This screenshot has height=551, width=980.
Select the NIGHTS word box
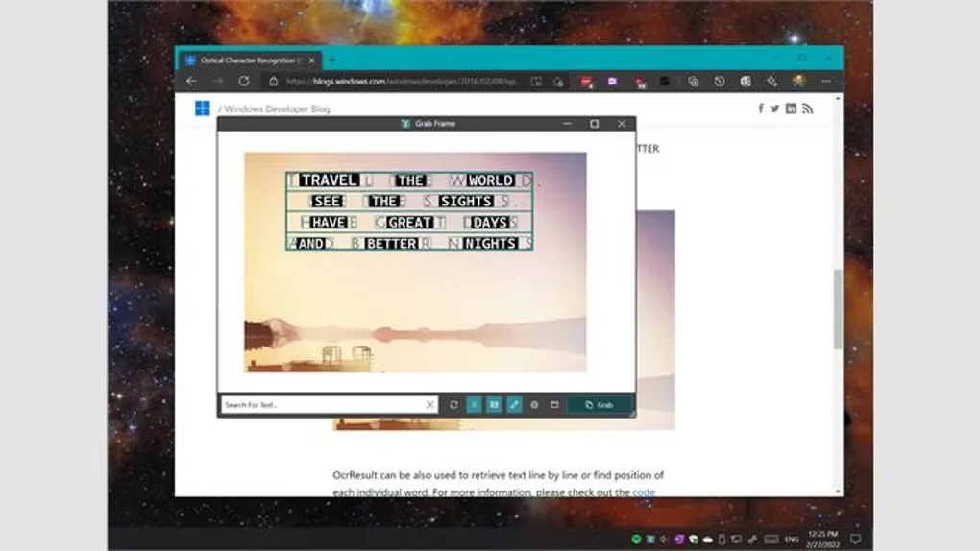pos(491,244)
